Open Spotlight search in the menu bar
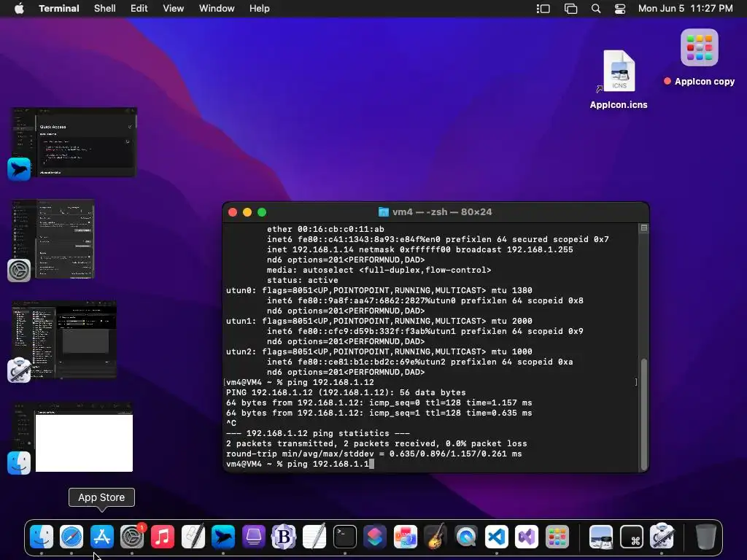The width and height of the screenshot is (747, 560). click(x=596, y=8)
